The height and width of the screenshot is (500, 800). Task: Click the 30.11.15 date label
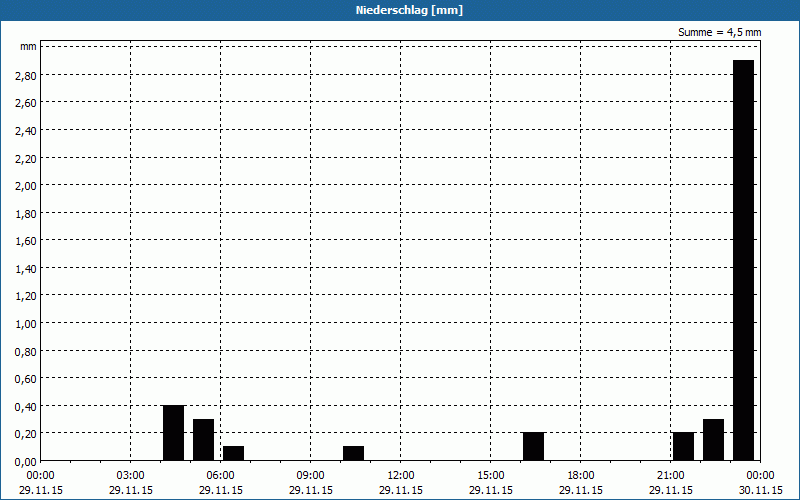click(x=761, y=490)
